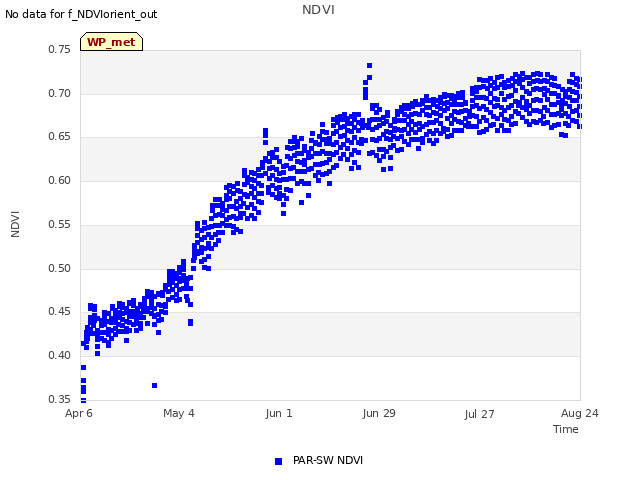Click the NDVI chart title

coord(318,10)
